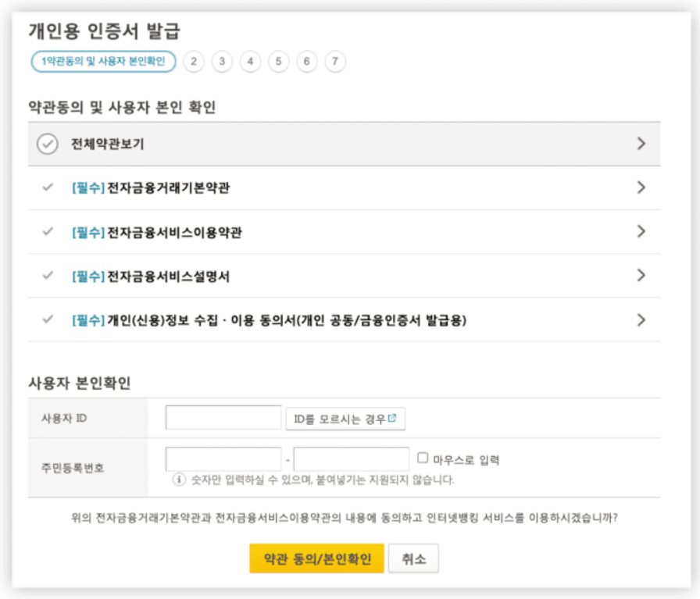Click the step 4 circle indicator
Screen dimensions: 700x599
pyautogui.click(x=250, y=62)
